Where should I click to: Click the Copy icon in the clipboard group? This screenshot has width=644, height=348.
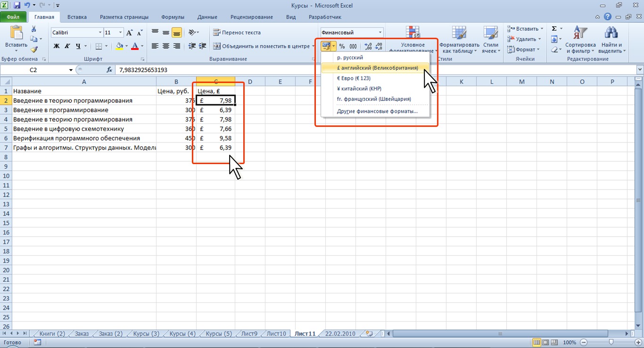pyautogui.click(x=33, y=39)
